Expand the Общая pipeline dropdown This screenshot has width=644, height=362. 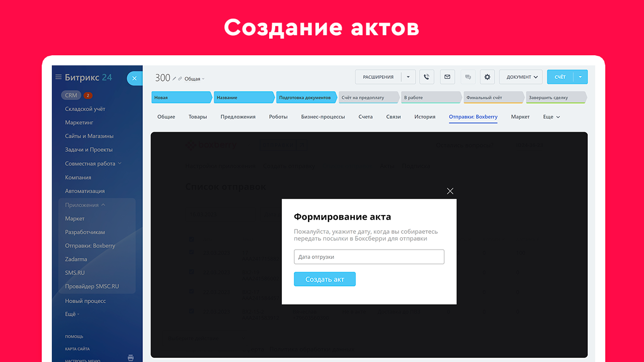coord(195,79)
